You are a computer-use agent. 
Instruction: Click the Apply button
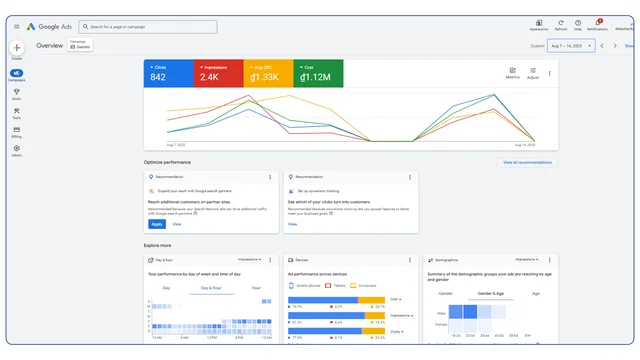(x=157, y=224)
